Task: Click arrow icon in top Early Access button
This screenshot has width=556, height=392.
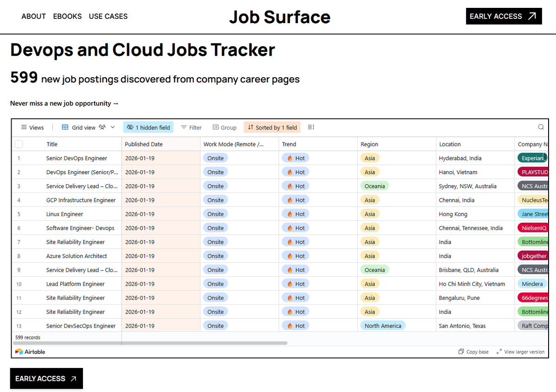Action: click(532, 16)
